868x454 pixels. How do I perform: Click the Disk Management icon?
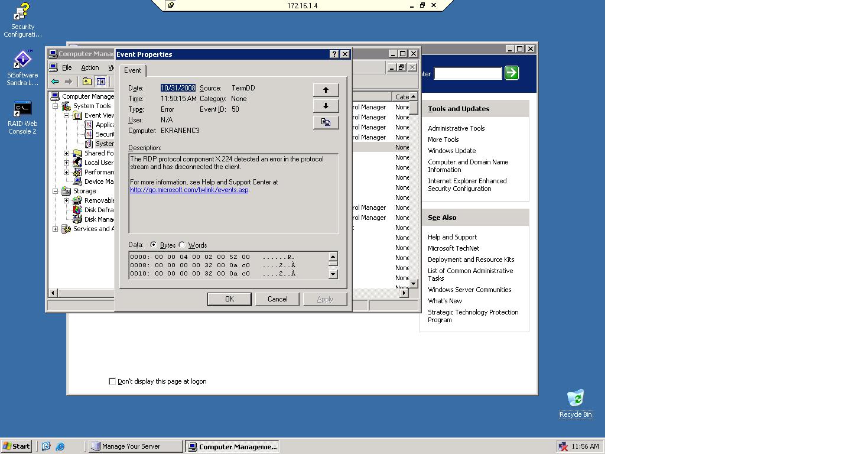[77, 219]
